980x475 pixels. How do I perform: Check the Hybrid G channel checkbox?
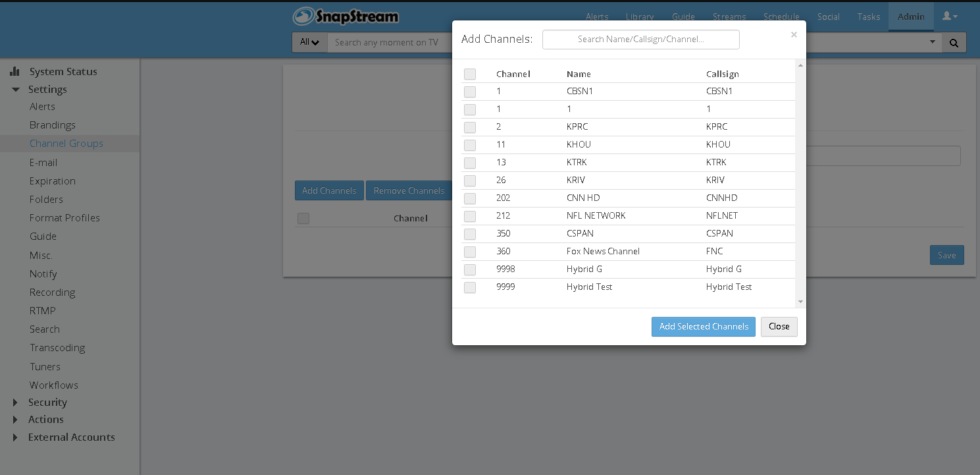tap(470, 269)
